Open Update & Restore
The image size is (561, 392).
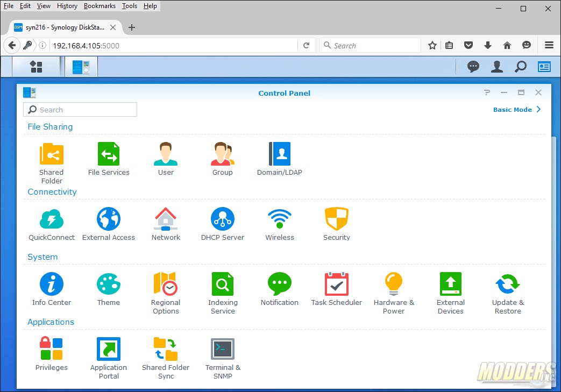[x=508, y=293]
